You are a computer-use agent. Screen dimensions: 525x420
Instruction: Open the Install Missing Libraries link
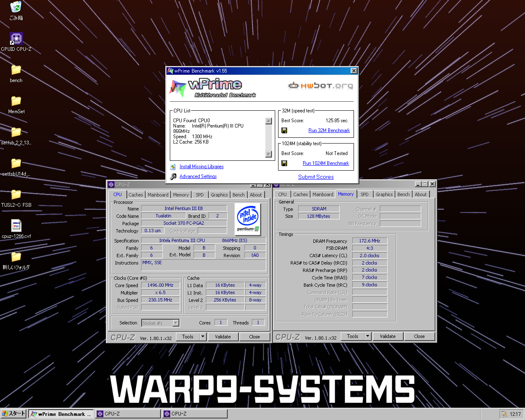[x=201, y=167]
